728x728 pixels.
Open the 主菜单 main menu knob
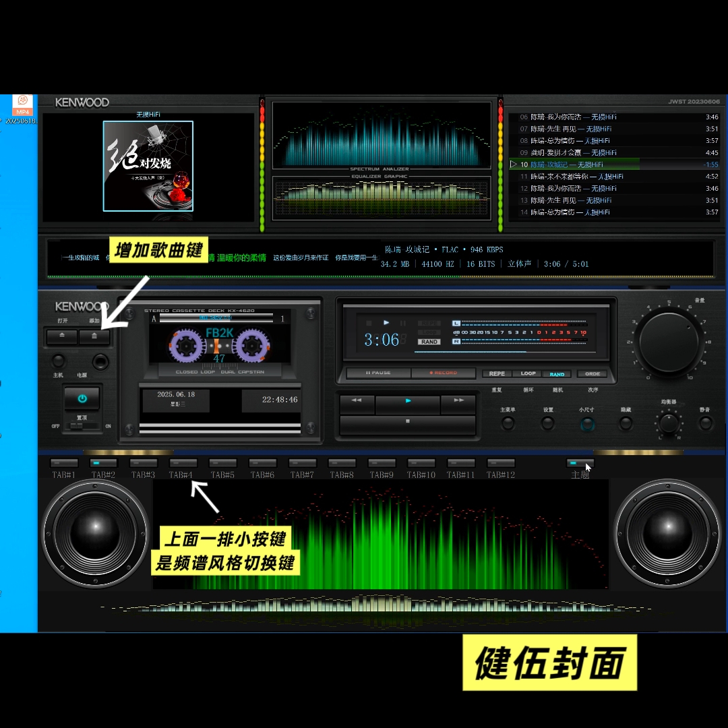coord(508,423)
